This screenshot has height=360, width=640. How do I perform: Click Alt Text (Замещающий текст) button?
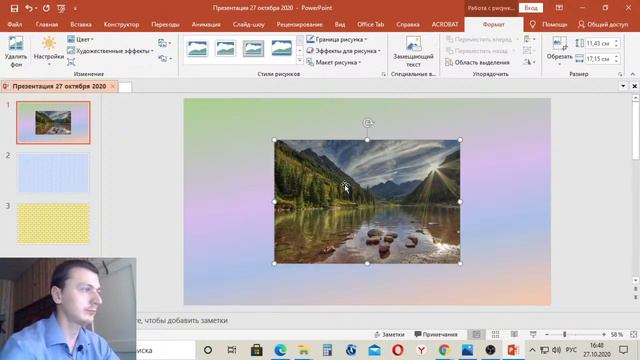pyautogui.click(x=413, y=52)
